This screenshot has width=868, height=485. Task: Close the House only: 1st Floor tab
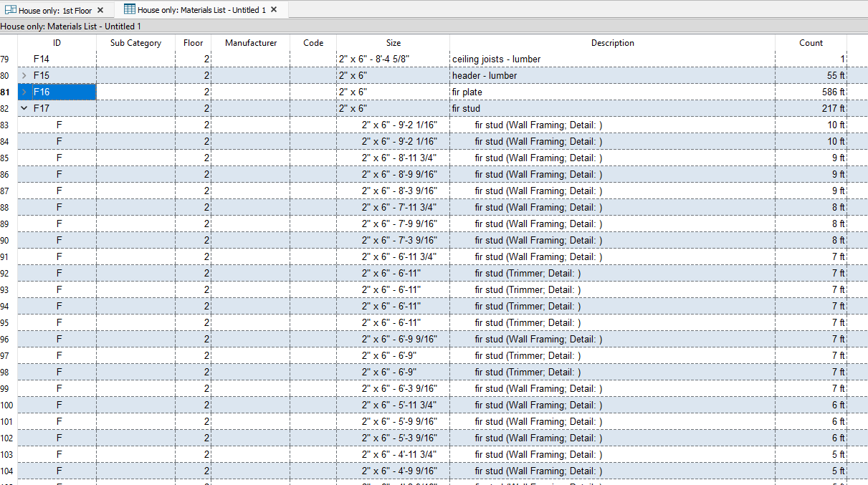pos(100,10)
